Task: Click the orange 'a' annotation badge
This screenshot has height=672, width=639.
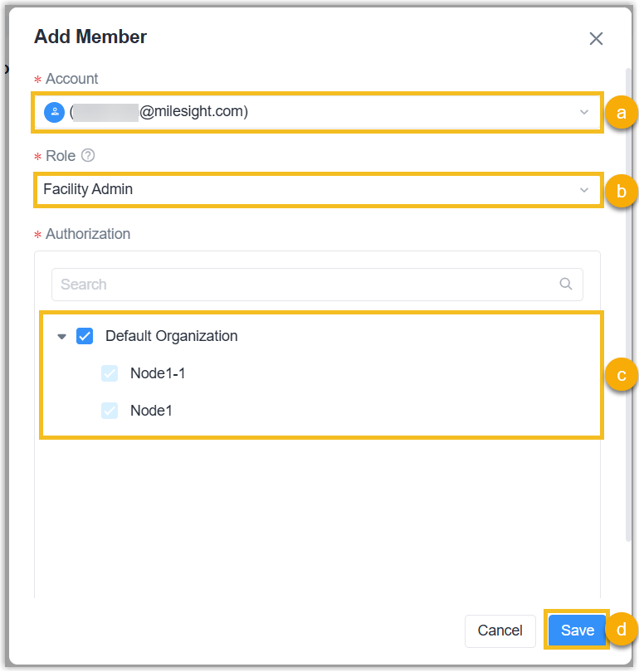Action: (621, 112)
